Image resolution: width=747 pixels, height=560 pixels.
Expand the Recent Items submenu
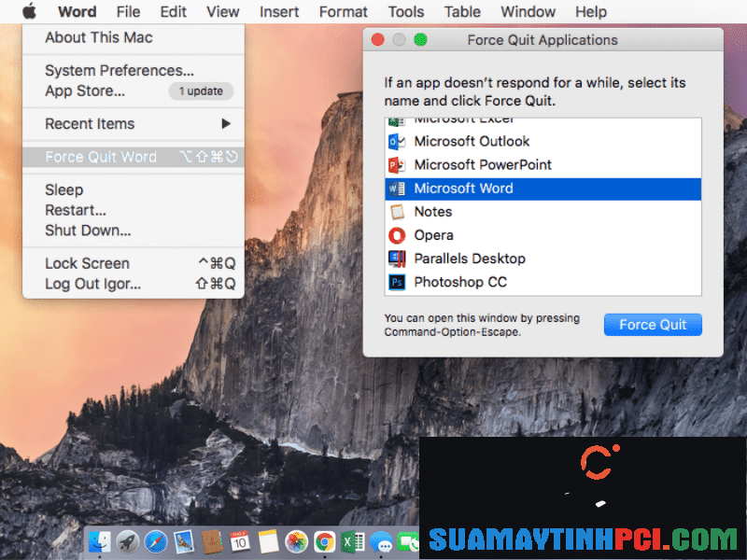click(134, 124)
